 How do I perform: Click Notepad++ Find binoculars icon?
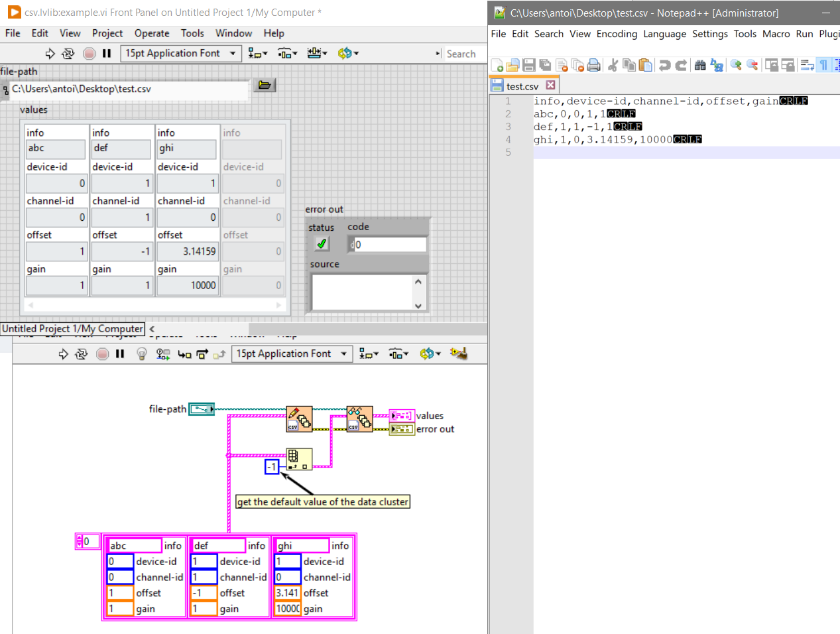[x=700, y=65]
